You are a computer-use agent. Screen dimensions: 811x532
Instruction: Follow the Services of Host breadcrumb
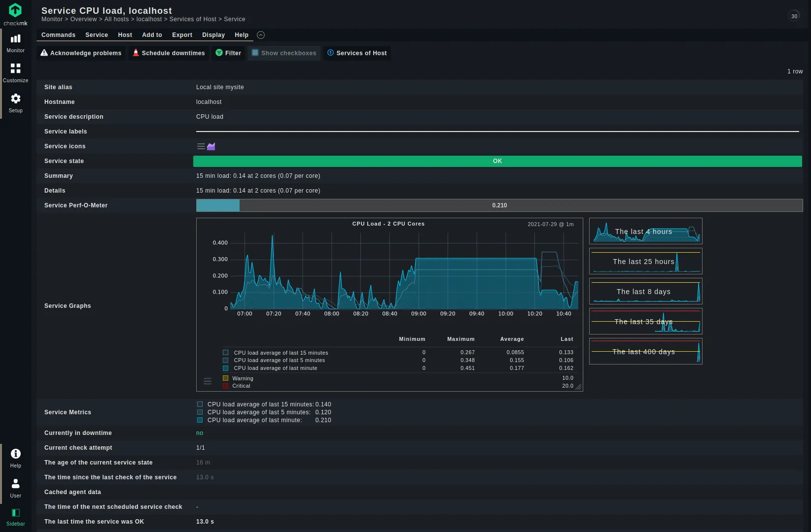(x=193, y=19)
